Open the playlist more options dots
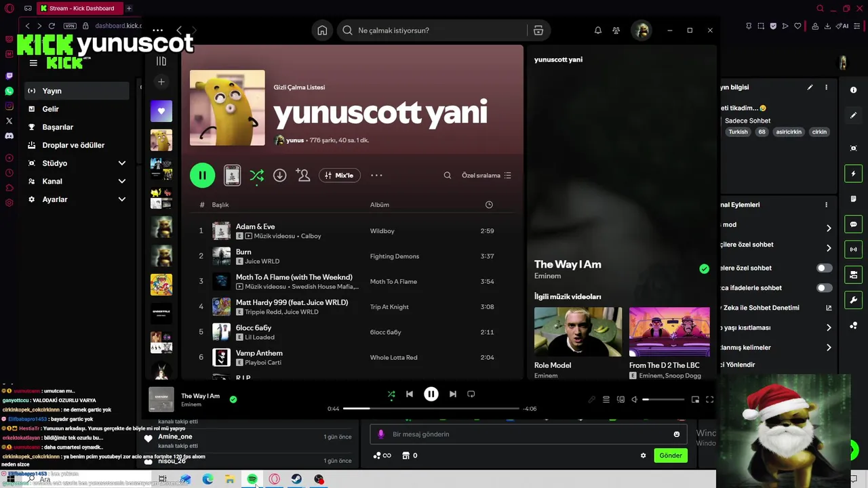Image resolution: width=868 pixels, height=488 pixels. [376, 176]
